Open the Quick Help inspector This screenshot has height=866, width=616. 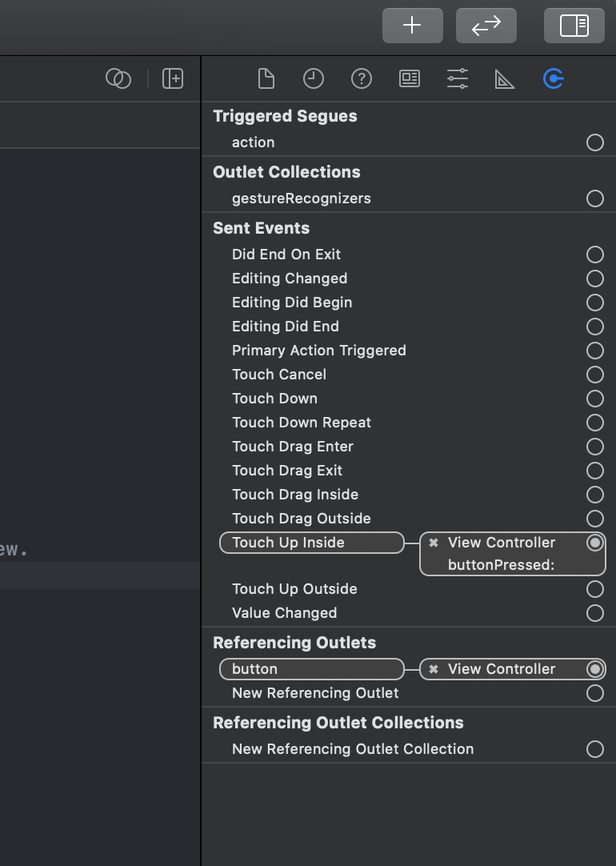(x=362, y=78)
